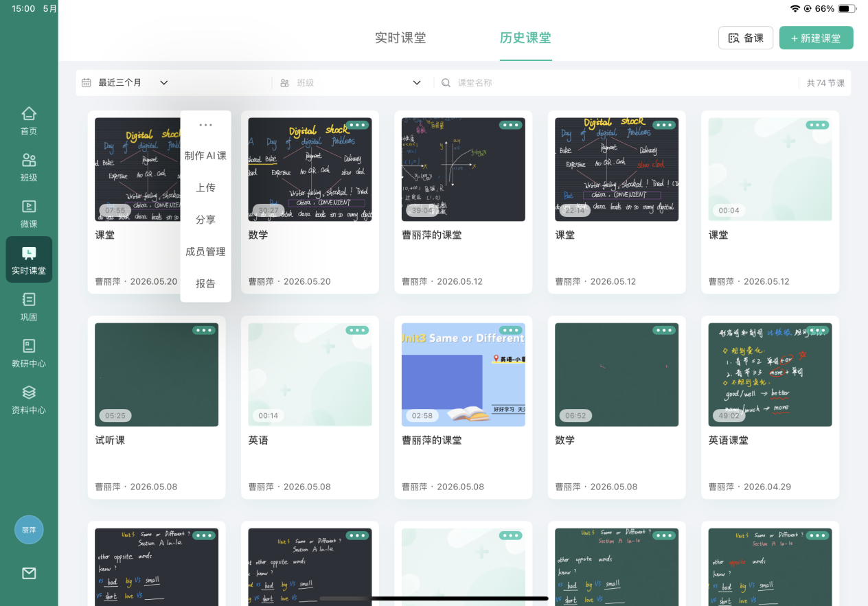Click the search magnifier icon

tap(446, 82)
